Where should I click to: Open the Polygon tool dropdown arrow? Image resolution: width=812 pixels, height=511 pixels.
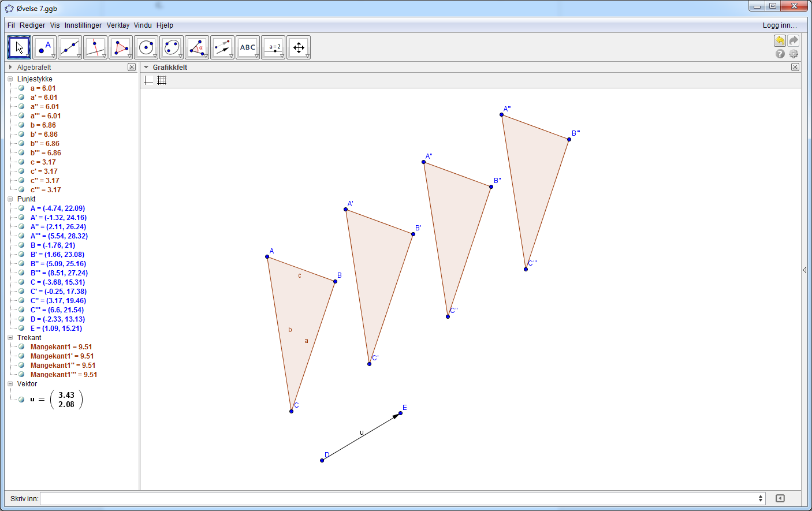129,56
